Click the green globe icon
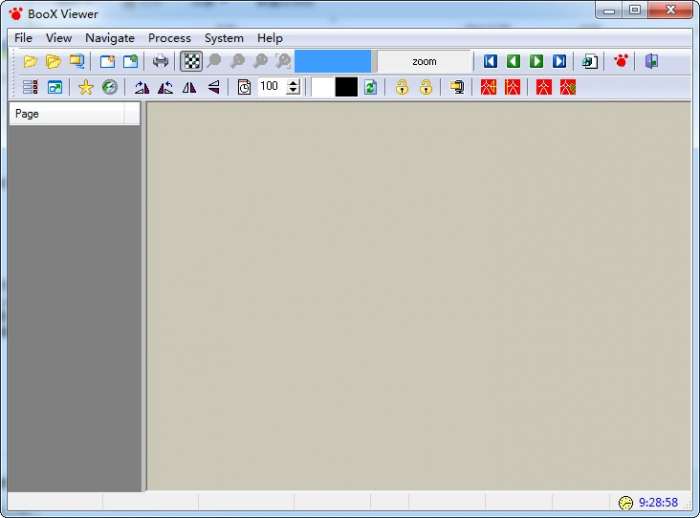Image resolution: width=700 pixels, height=518 pixels. 109,87
